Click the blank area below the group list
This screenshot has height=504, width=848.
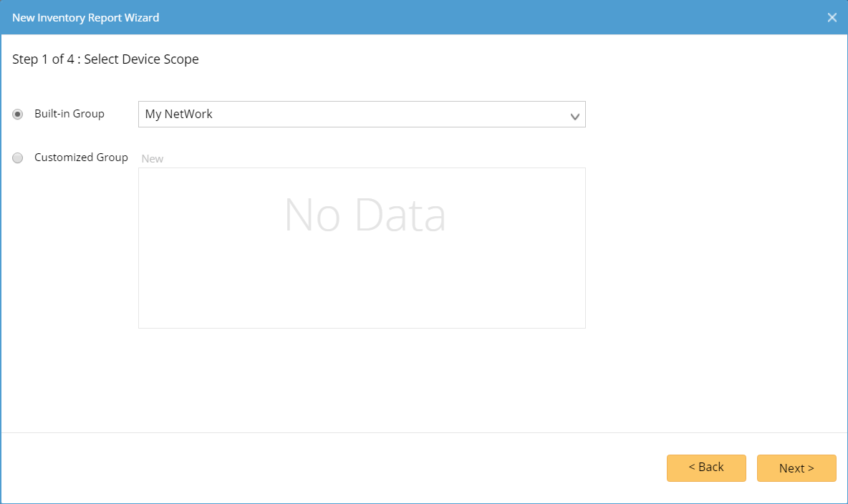[x=362, y=379]
